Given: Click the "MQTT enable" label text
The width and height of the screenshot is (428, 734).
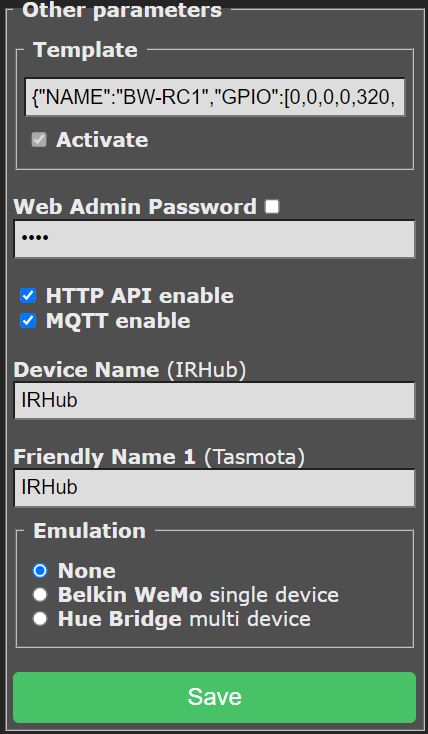Looking at the screenshot, I should pos(118,321).
